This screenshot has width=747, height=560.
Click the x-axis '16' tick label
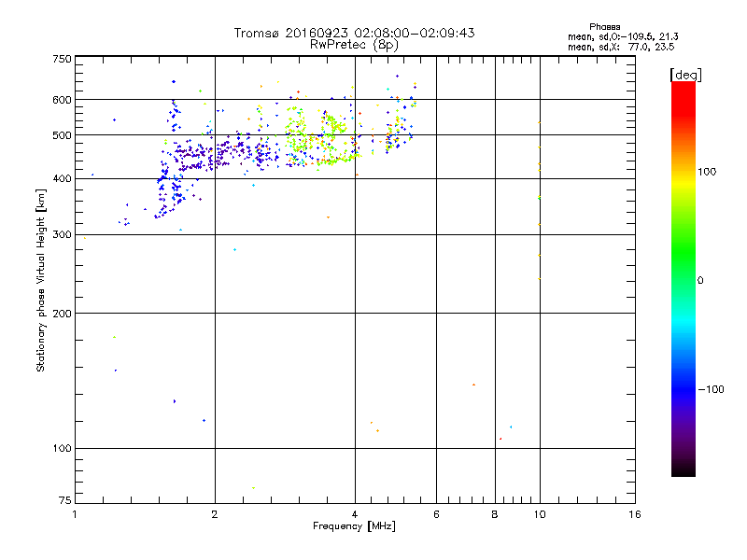(635, 514)
